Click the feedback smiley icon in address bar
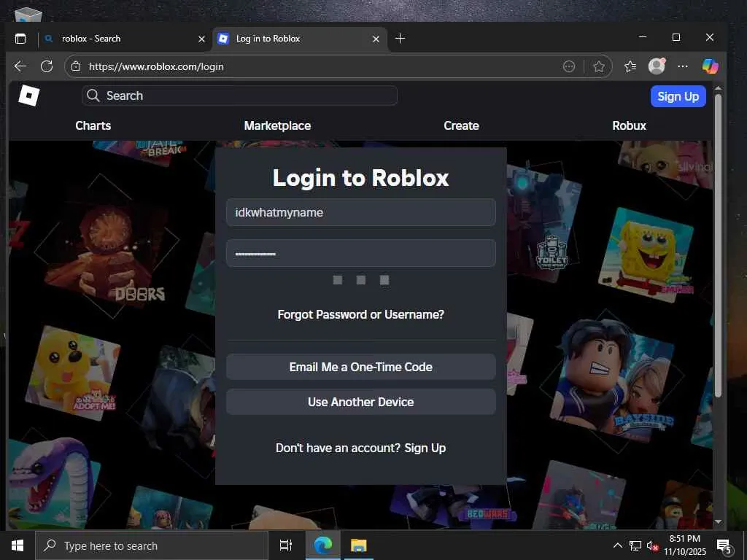747x560 pixels. [569, 66]
